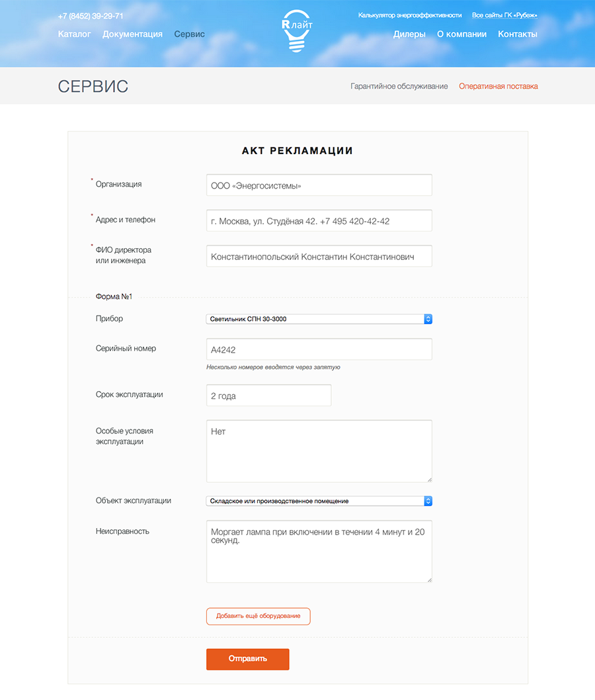The height and width of the screenshot is (700, 595).
Task: Go to the Документация section
Action: pyautogui.click(x=132, y=34)
